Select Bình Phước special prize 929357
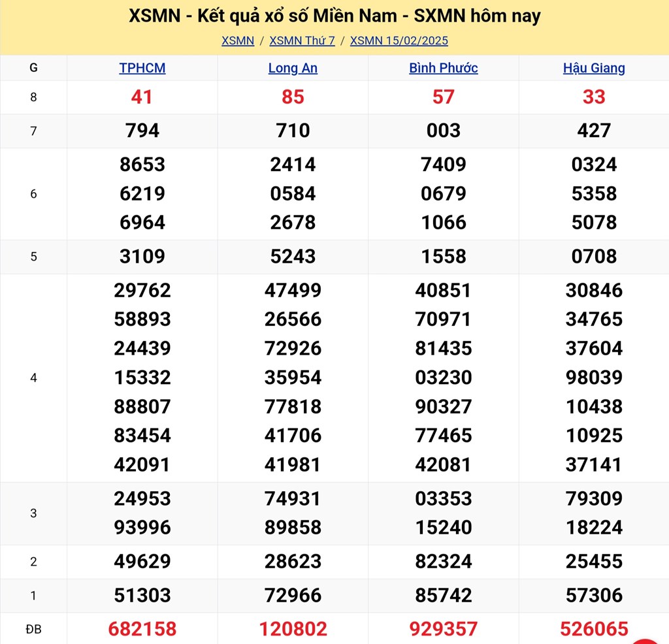 tap(444, 629)
